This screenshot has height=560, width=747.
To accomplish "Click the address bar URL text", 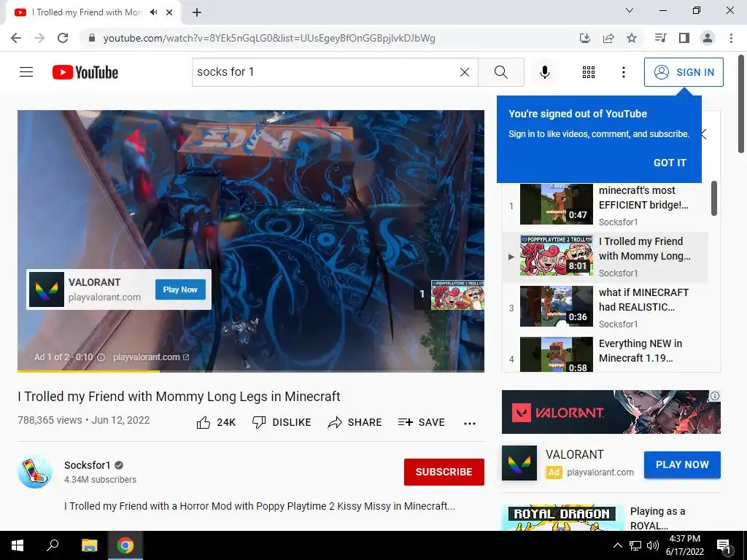I will tap(269, 38).
